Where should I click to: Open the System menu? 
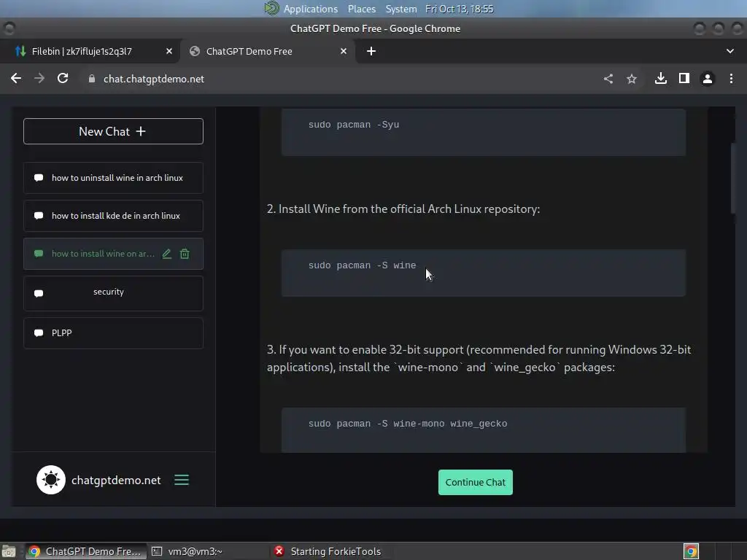pyautogui.click(x=401, y=9)
